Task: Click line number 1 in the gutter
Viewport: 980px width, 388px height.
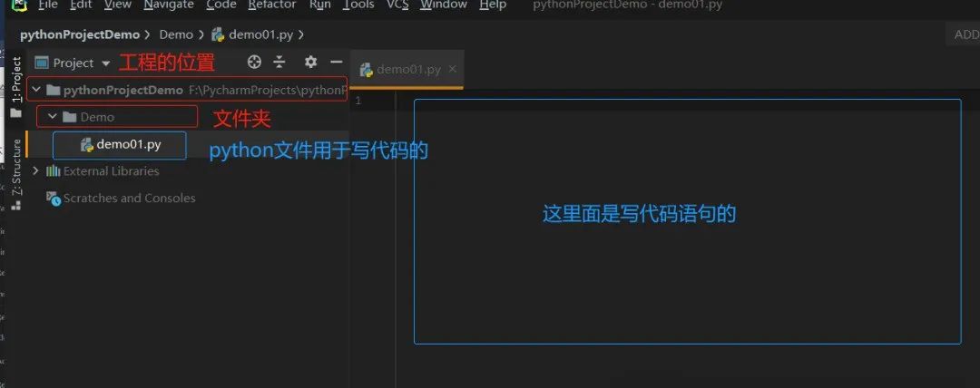Action: 358,101
